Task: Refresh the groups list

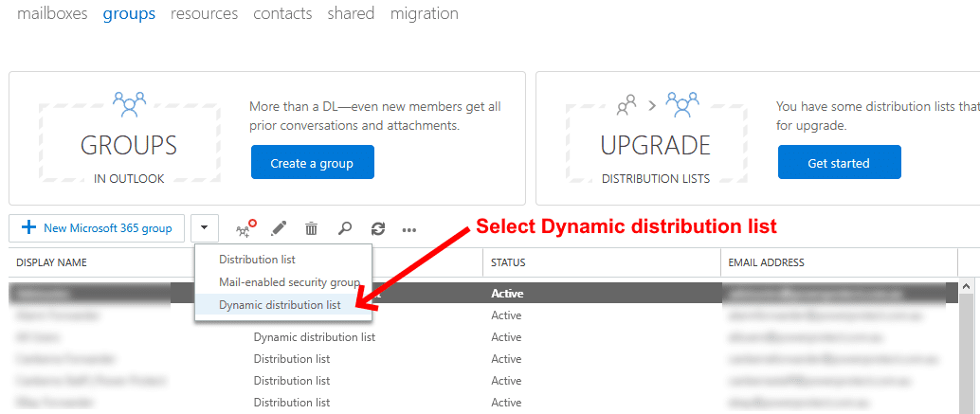Action: pos(377,228)
